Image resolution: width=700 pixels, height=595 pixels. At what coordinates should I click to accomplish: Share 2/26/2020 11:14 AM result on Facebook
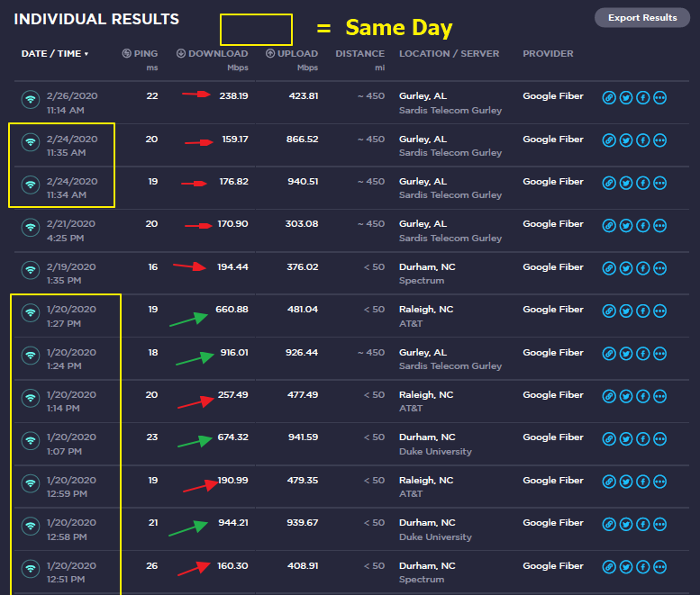[x=643, y=97]
